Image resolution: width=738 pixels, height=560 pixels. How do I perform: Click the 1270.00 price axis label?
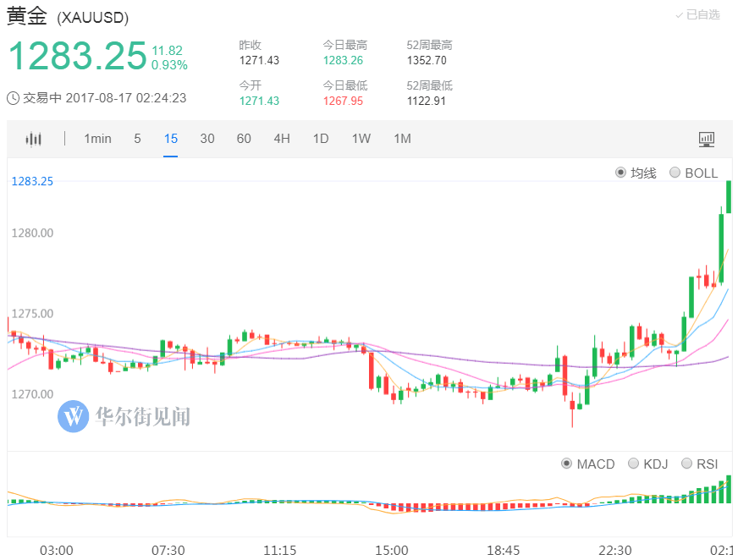coord(32,394)
